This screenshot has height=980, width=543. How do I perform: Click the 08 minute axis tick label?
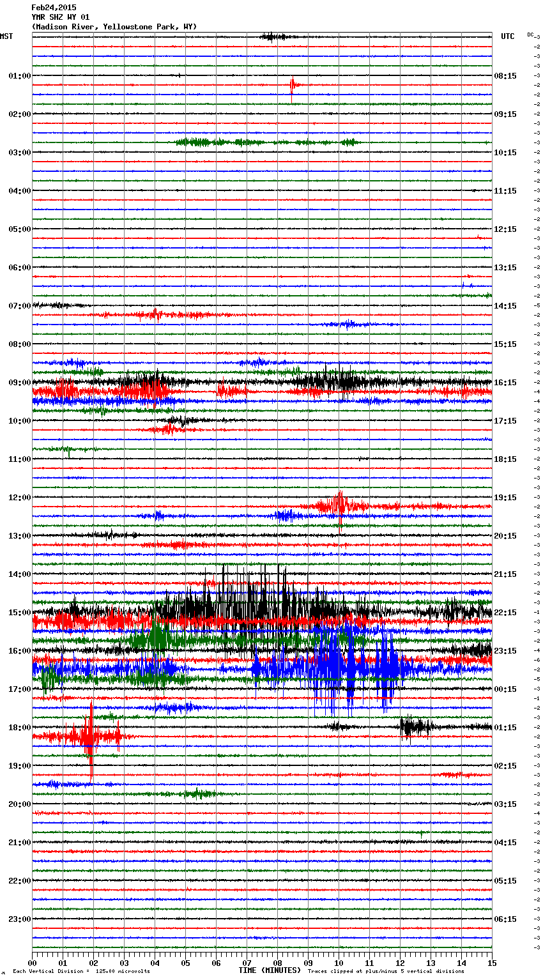point(277,962)
